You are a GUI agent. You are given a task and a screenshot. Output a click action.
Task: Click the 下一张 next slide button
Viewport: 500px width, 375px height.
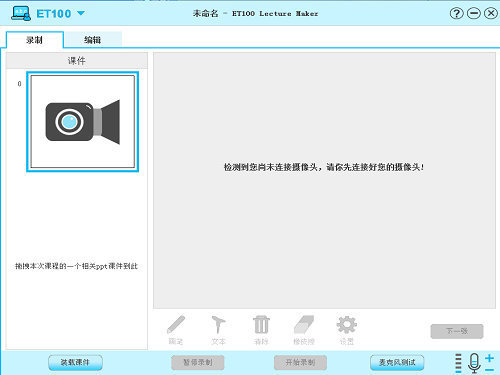(x=457, y=331)
